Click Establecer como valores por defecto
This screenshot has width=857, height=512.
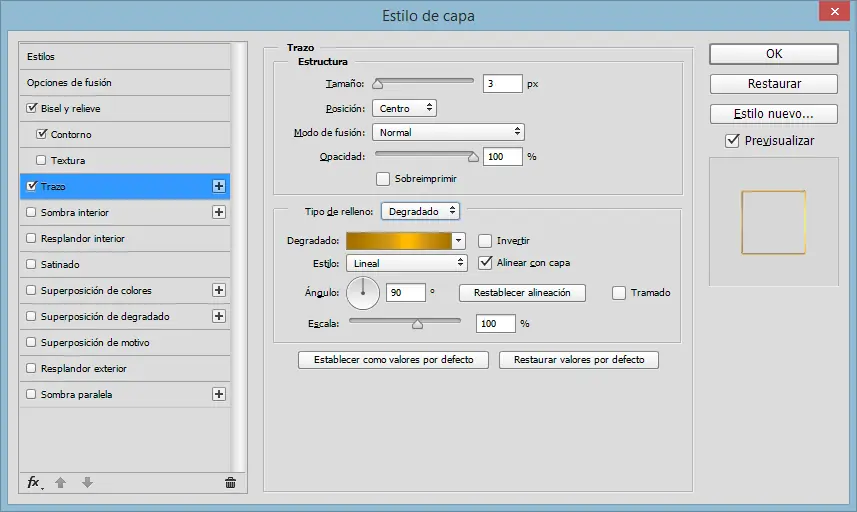[x=394, y=360]
